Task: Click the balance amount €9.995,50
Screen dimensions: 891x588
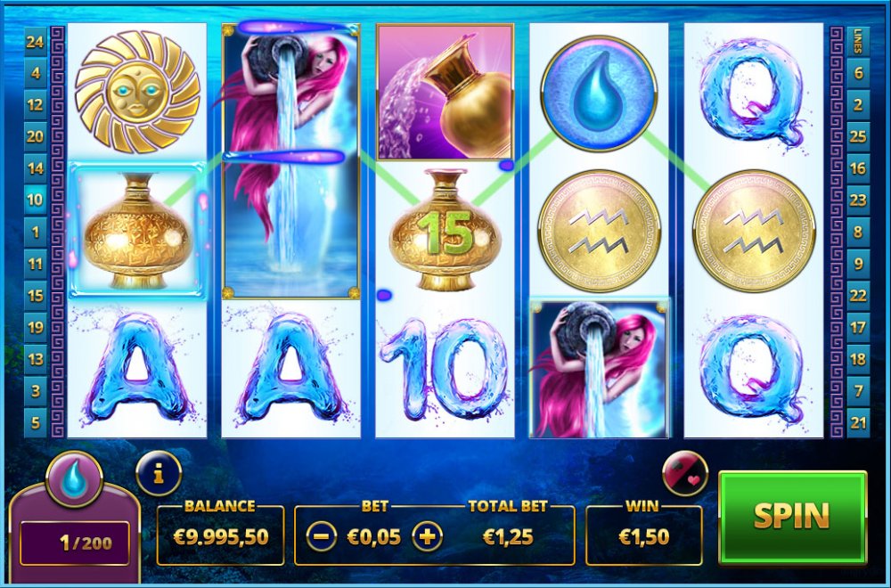Action: click(x=220, y=536)
